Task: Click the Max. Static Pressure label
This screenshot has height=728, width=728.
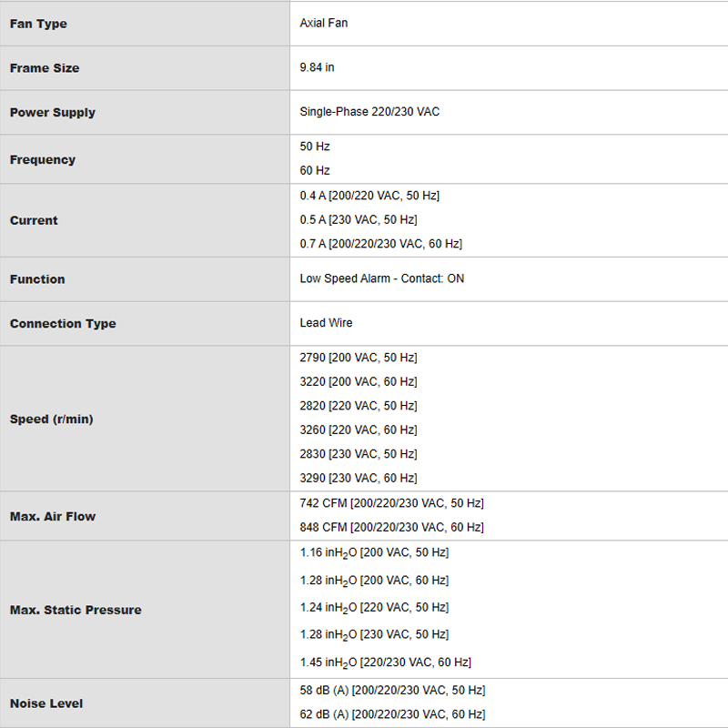Action: (76, 610)
